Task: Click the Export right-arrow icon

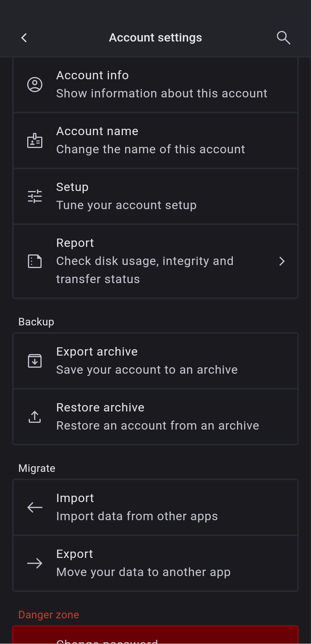Action: coord(35,563)
